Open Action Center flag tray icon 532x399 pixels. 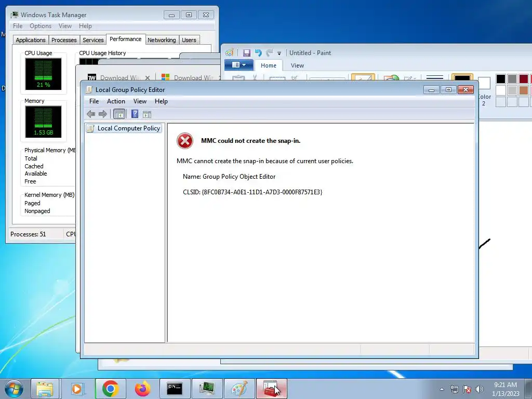pyautogui.click(x=467, y=389)
